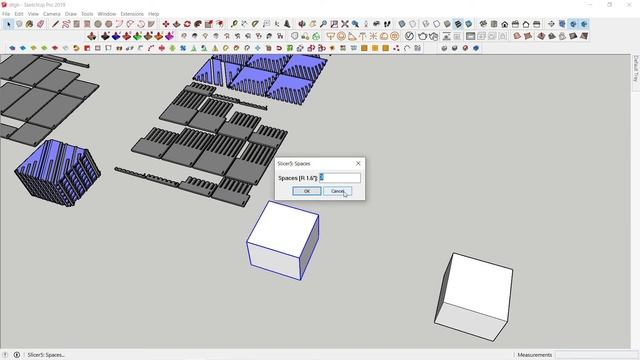Select the arrow Select tool
This screenshot has height=360, width=640.
pyautogui.click(x=8, y=24)
